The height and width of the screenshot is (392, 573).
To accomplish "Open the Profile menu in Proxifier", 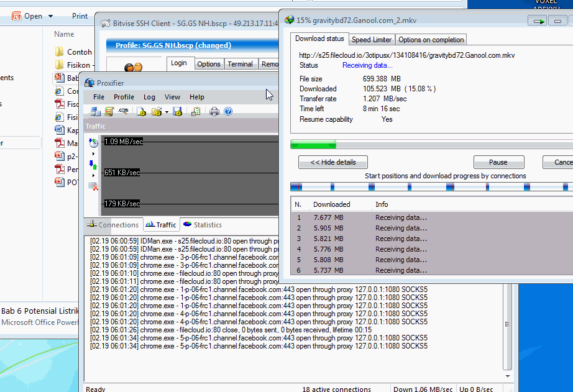I will [x=124, y=97].
